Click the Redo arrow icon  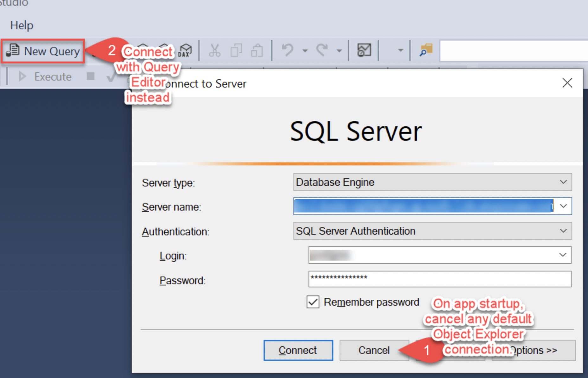coord(322,50)
